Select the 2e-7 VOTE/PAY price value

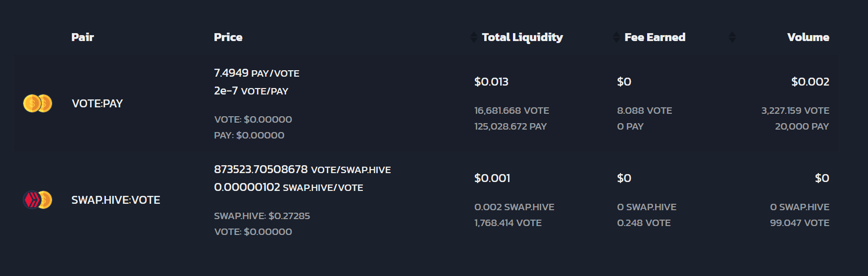(x=251, y=91)
